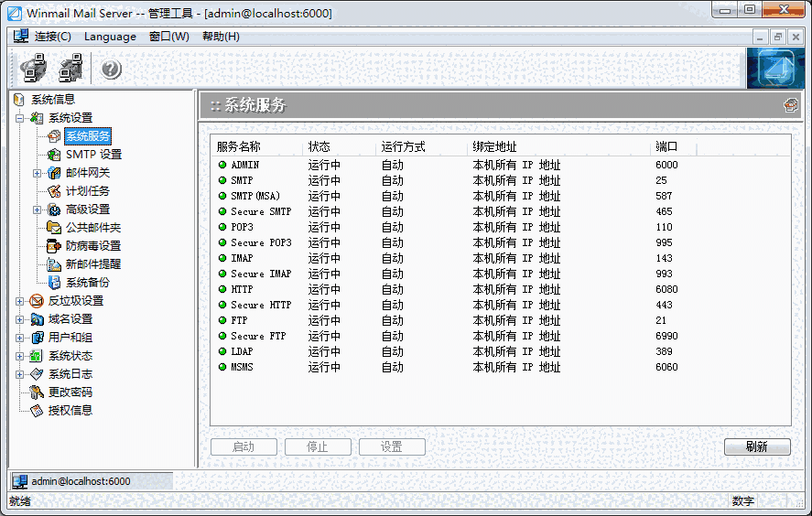The height and width of the screenshot is (516, 812).
Task: Expand the 邮件网关 tree node
Action: (38, 173)
